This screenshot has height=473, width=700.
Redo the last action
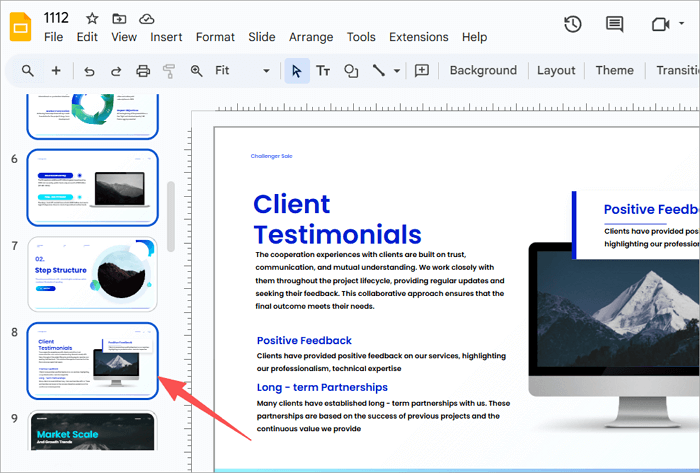[x=116, y=71]
